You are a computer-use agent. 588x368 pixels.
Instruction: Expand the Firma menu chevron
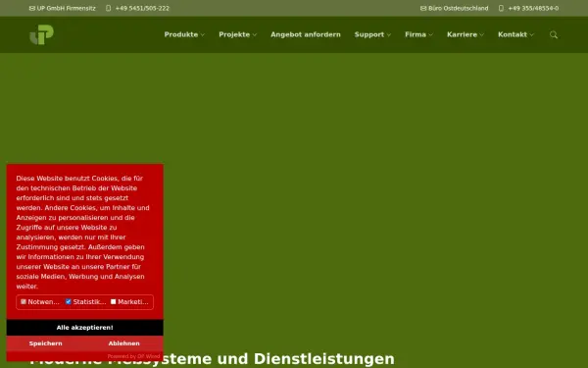click(x=431, y=35)
